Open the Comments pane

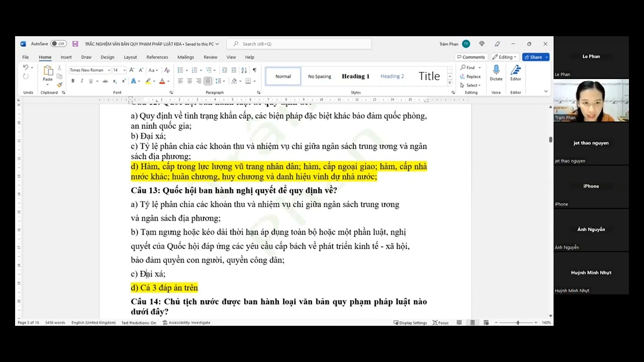pos(471,57)
